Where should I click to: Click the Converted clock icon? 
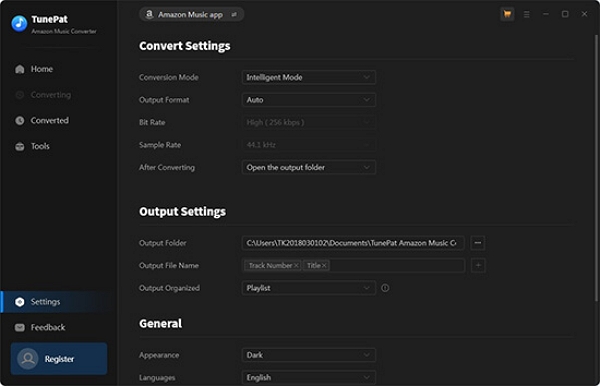[20, 120]
